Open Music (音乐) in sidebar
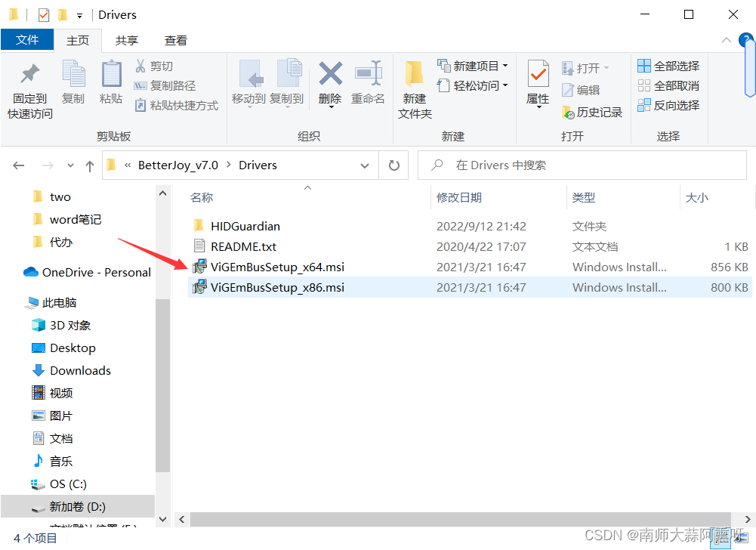 coord(52,461)
